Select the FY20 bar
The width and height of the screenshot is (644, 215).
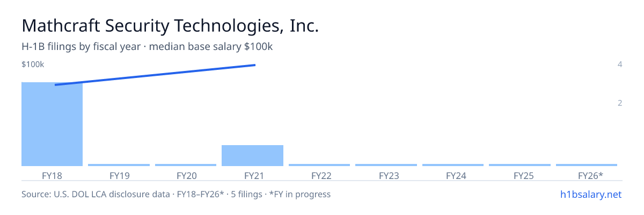click(x=186, y=165)
